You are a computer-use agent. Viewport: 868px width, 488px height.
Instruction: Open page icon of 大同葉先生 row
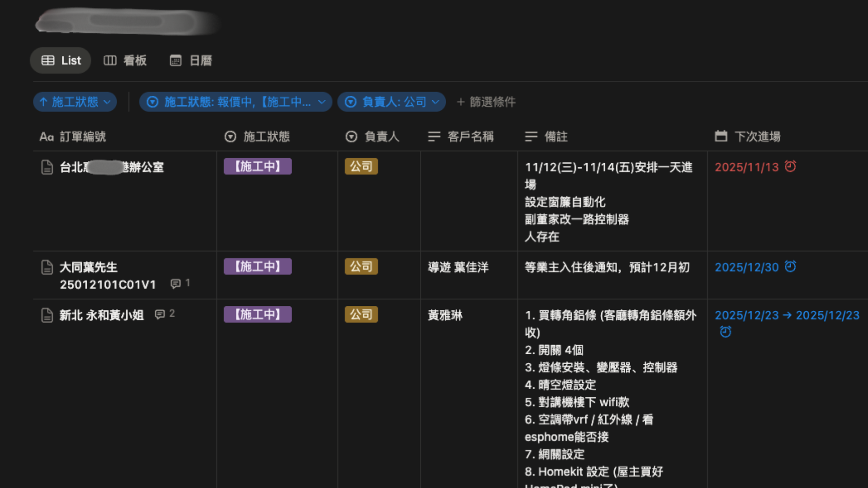(47, 267)
